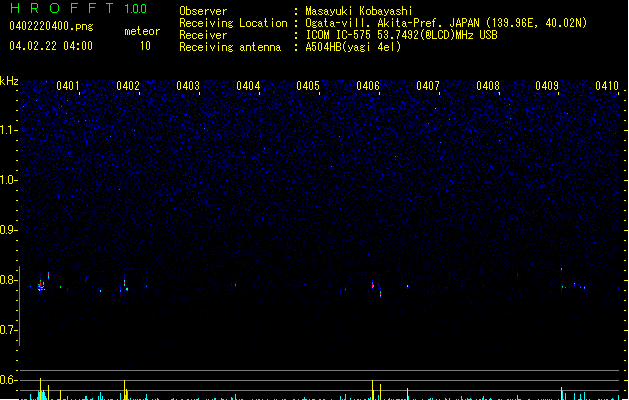Viewport: 629px width, 400px height.
Task: Click the 1.0 kHz frequency label
Action: (9, 180)
